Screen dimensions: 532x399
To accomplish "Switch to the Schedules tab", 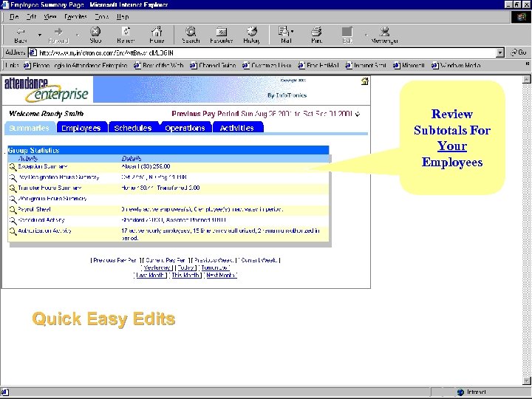I will pos(133,128).
